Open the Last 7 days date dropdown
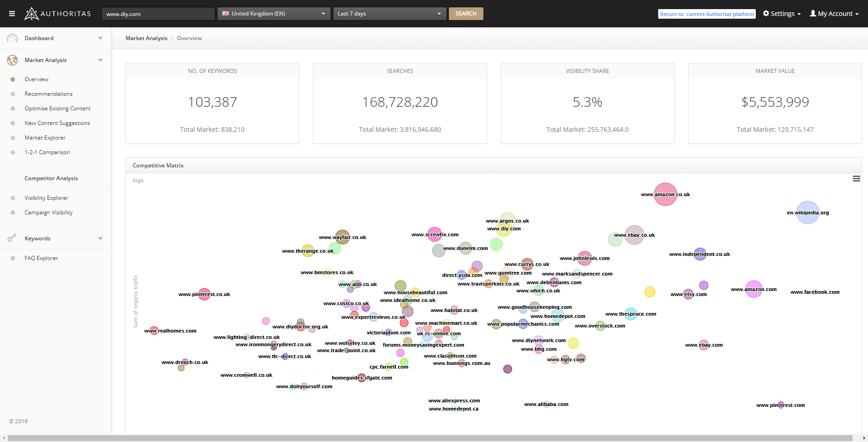The height and width of the screenshot is (442, 868). (x=389, y=14)
